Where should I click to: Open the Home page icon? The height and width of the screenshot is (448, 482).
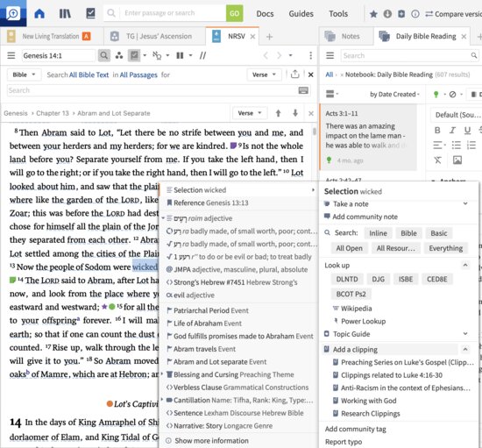coord(39,13)
